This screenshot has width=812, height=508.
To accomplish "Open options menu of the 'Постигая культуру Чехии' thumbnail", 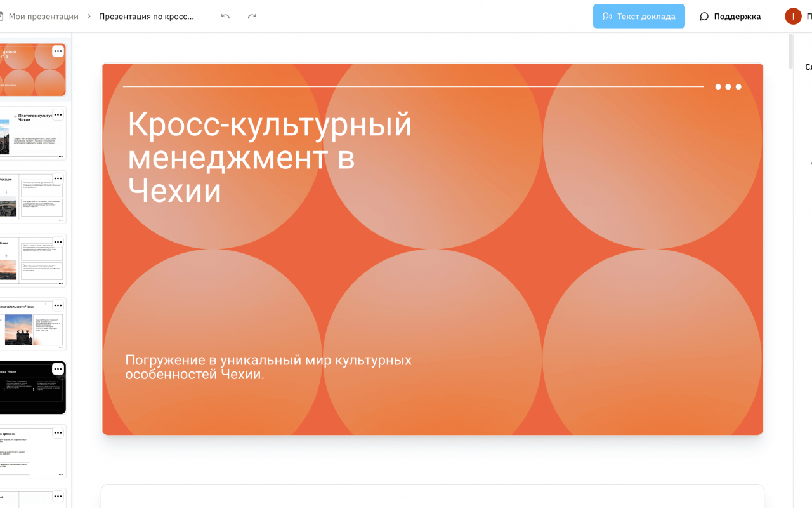I will [x=58, y=115].
